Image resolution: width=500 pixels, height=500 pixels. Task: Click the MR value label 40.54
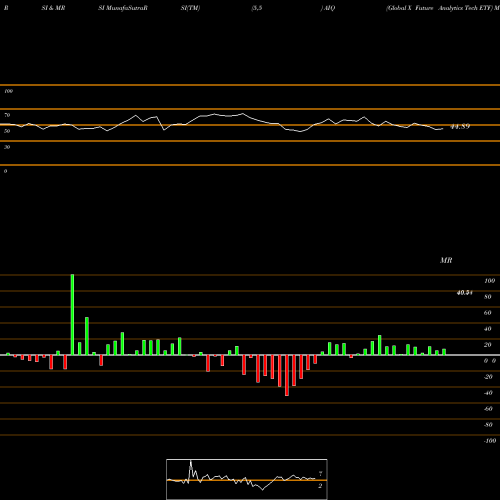464,293
